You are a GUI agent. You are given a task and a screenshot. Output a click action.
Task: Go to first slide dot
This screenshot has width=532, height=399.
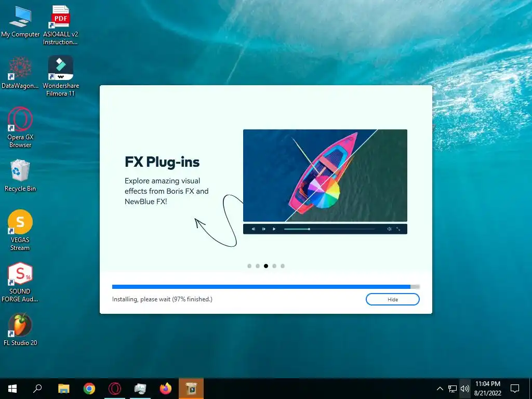pyautogui.click(x=249, y=266)
